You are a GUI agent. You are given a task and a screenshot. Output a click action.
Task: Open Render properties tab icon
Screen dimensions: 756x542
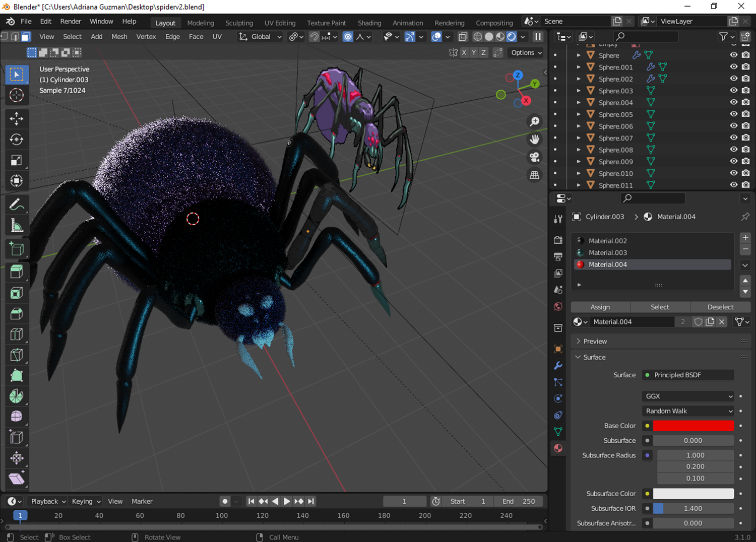[x=558, y=240]
